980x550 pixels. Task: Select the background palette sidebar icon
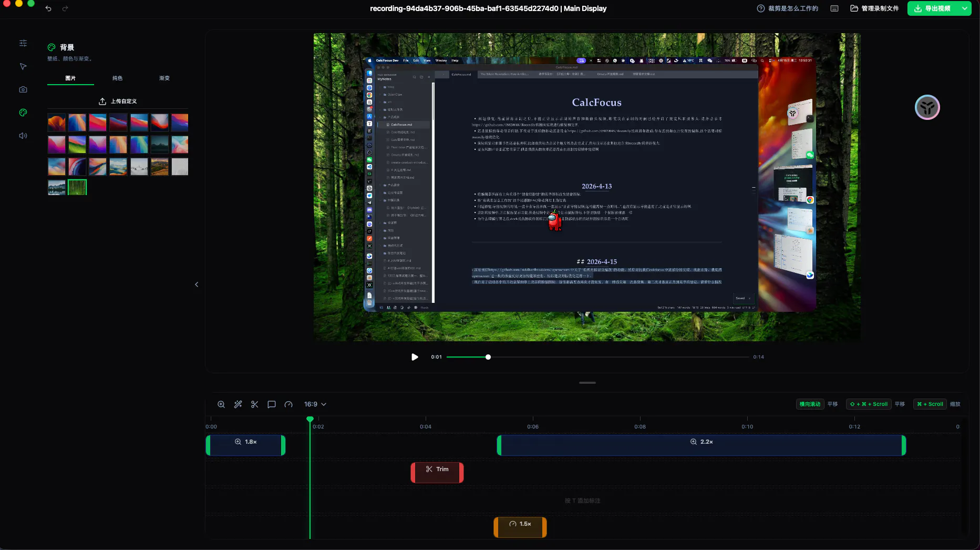[x=23, y=113]
